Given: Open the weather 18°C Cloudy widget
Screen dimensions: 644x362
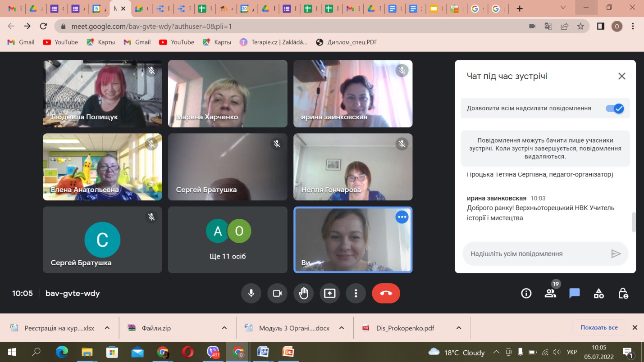Looking at the screenshot, I should pyautogui.click(x=457, y=352).
